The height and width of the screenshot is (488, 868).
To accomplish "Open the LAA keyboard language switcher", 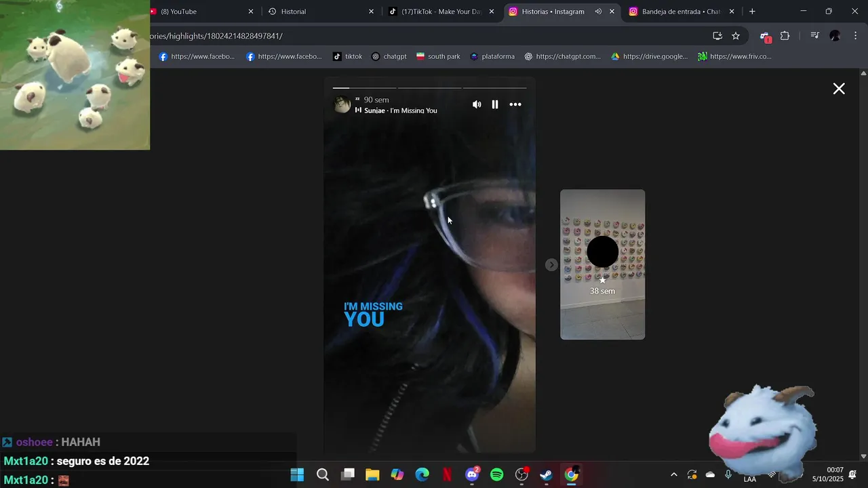I will (750, 479).
